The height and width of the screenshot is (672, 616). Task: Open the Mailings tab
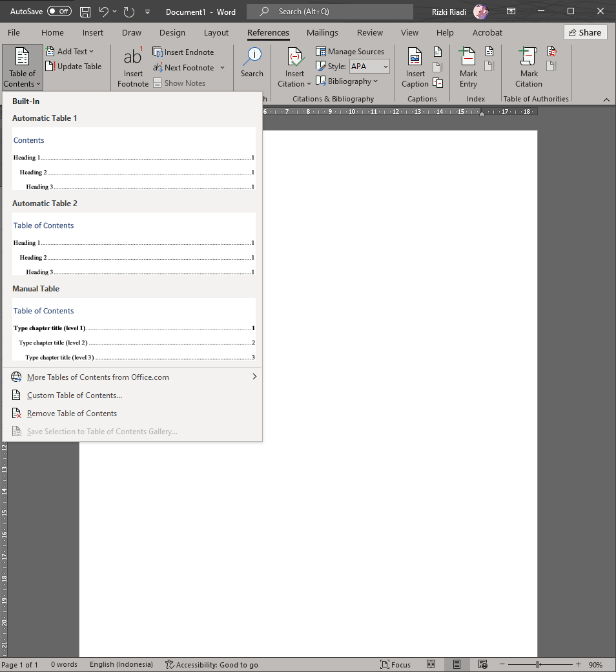tap(322, 32)
